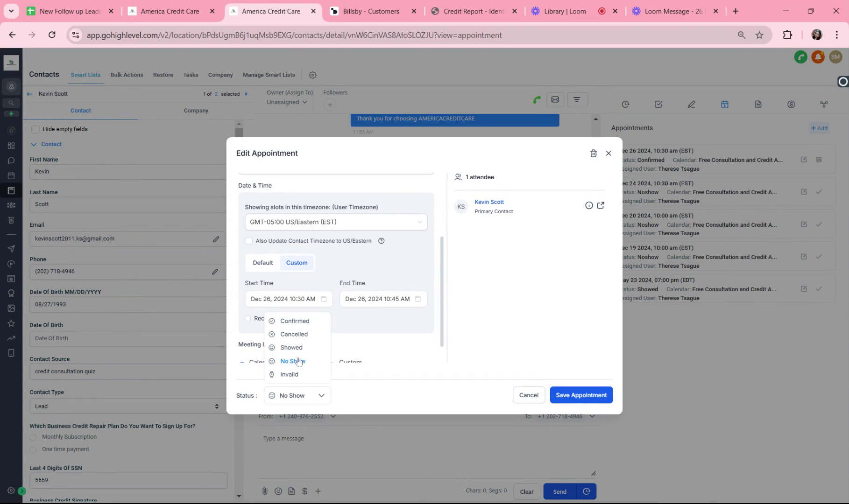Click the green phone call icon
The image size is (849, 504).
(x=537, y=99)
